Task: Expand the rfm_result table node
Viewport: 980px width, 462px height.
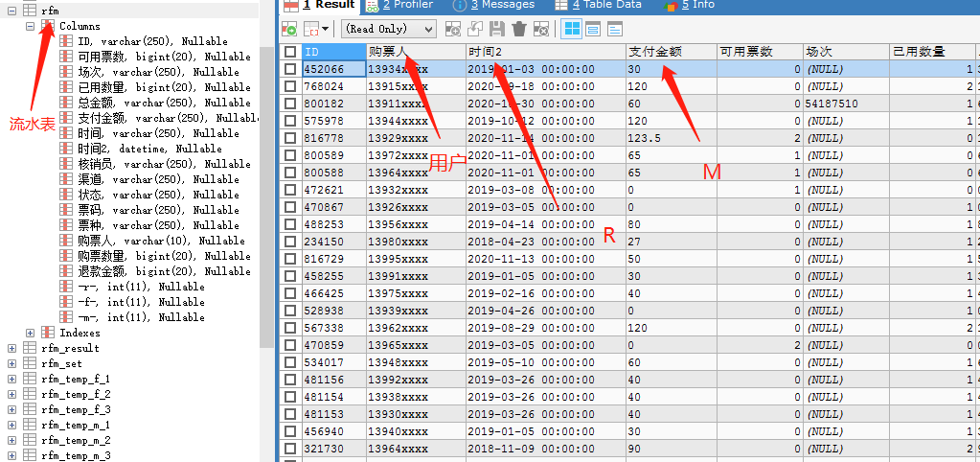Action: tap(11, 348)
